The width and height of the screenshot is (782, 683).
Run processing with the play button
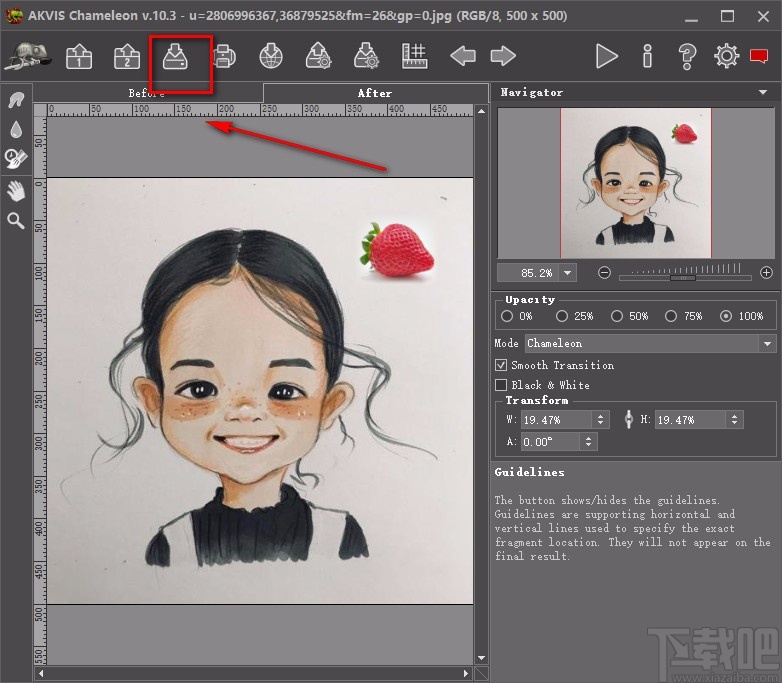[606, 56]
